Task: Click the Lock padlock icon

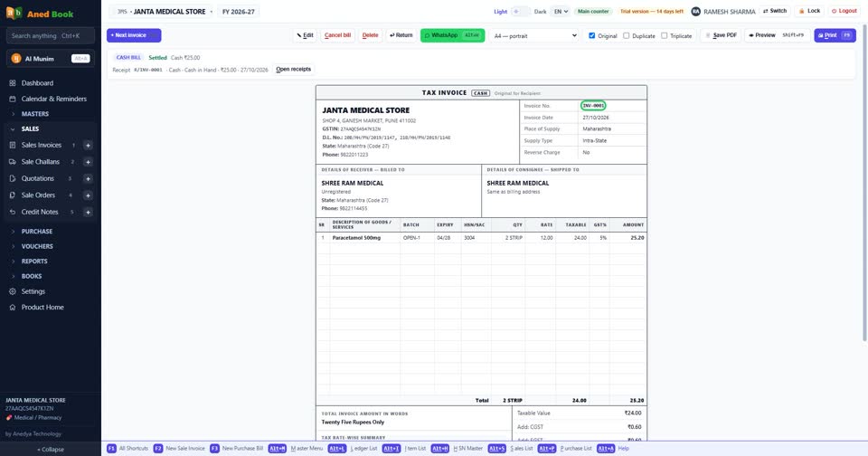Action: pos(801,11)
